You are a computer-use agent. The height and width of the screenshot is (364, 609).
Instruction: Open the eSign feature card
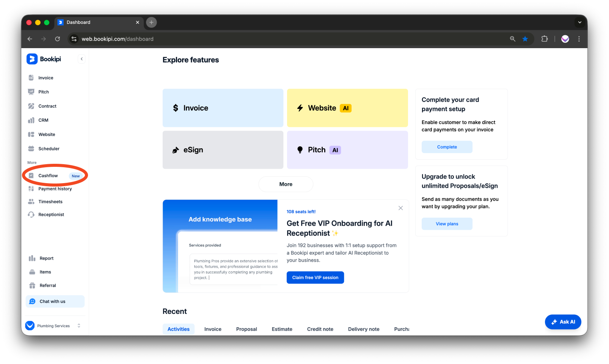pos(223,150)
